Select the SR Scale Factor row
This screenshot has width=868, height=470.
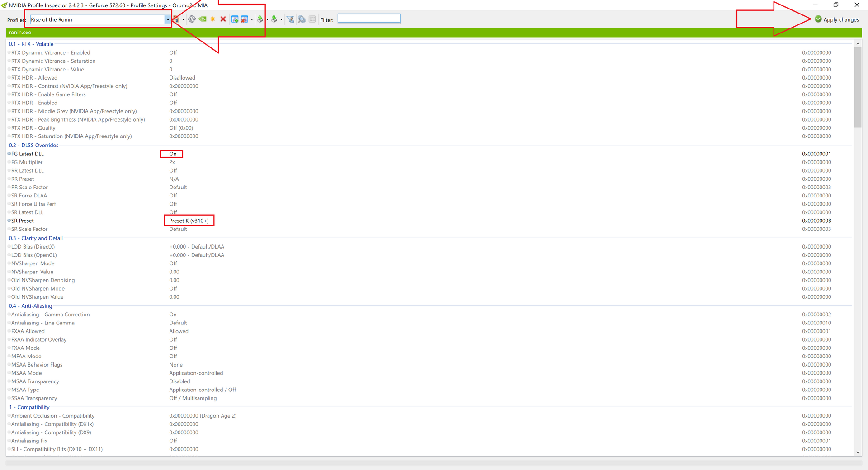coord(429,229)
